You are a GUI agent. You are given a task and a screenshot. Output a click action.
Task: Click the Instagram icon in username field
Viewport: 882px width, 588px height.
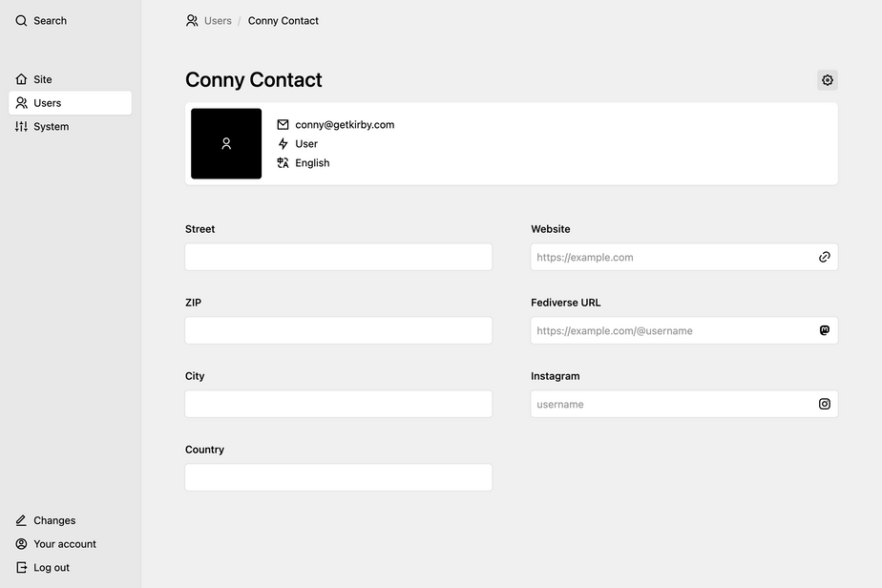pyautogui.click(x=825, y=404)
